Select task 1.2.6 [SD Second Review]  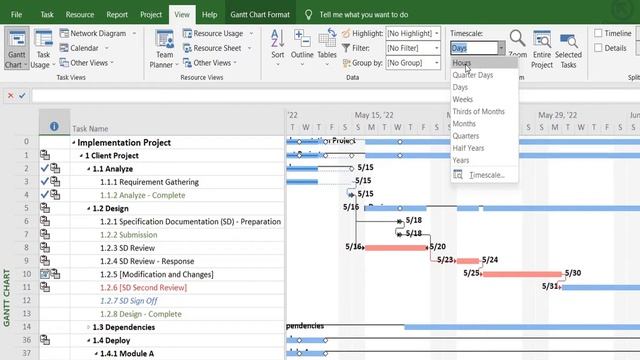(143, 288)
